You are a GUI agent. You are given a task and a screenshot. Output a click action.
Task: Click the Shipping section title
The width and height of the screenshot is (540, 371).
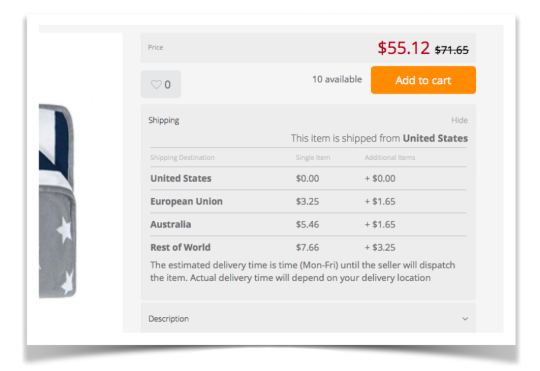pos(164,120)
